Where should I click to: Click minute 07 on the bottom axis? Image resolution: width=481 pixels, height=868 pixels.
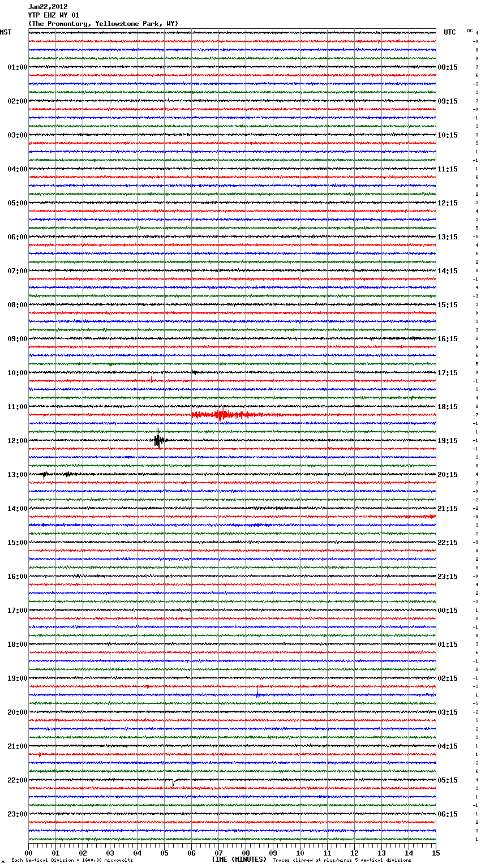pyautogui.click(x=219, y=853)
